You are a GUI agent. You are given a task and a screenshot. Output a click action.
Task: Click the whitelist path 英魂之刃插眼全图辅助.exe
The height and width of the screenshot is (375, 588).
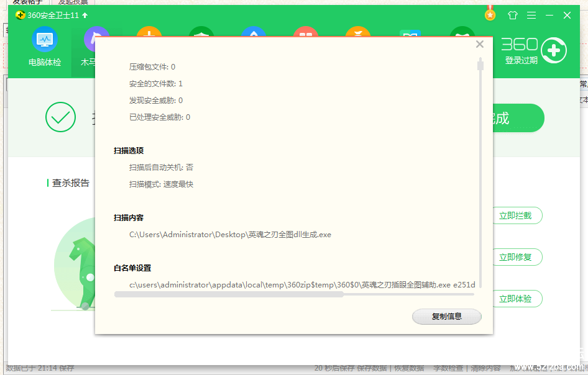point(302,285)
